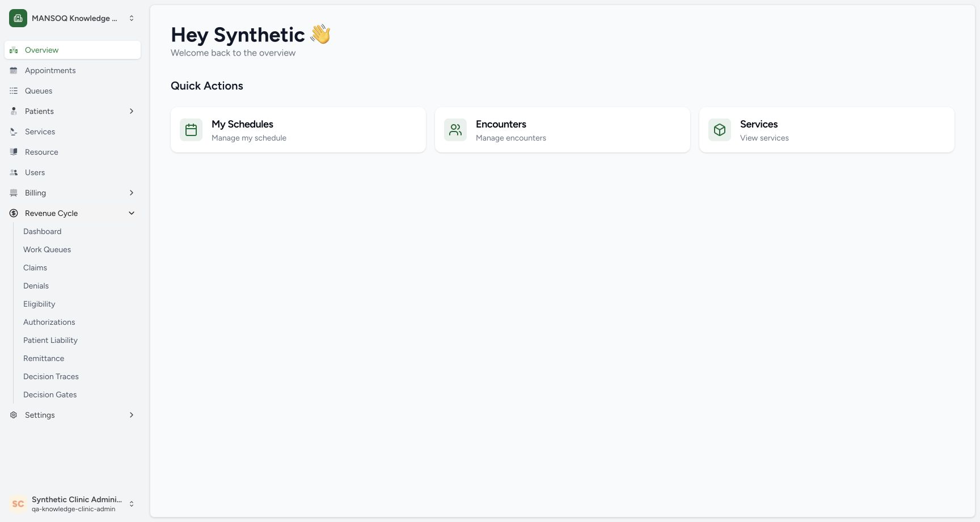The height and width of the screenshot is (522, 980).
Task: Open the Queues sidebar item
Action: pos(73,91)
